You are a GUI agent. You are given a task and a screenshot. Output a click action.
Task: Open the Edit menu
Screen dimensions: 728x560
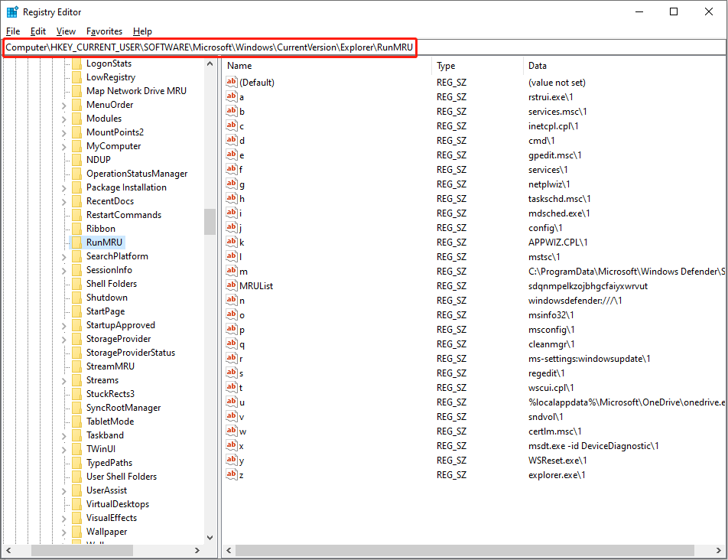(x=38, y=31)
